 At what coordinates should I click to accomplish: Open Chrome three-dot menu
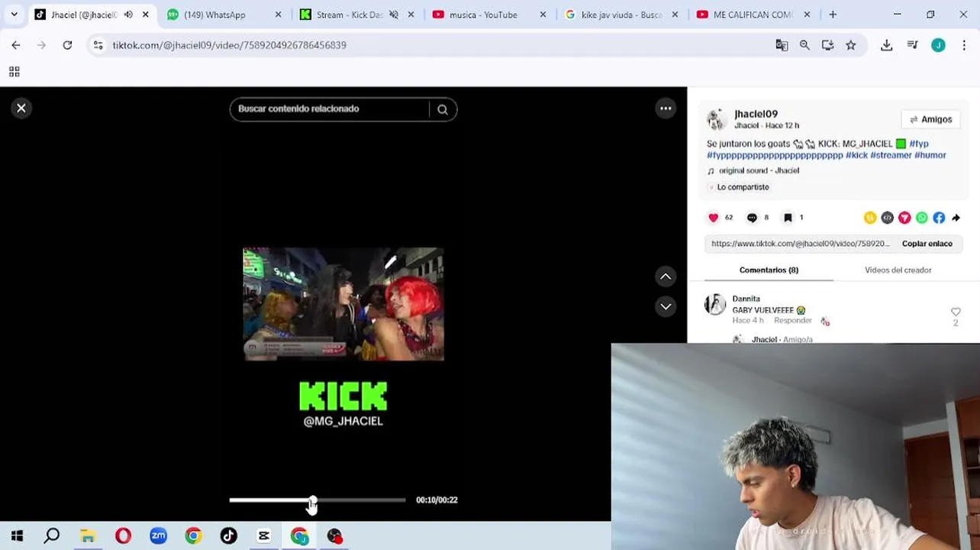point(964,45)
